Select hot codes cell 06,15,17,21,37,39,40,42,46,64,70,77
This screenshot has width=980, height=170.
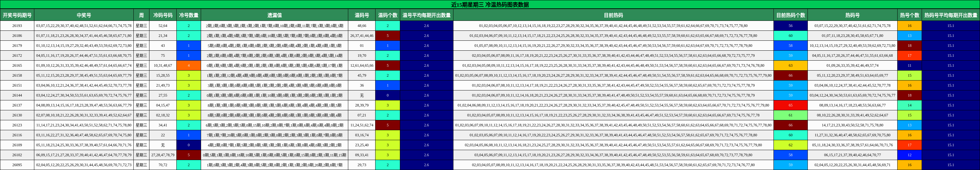852,155
